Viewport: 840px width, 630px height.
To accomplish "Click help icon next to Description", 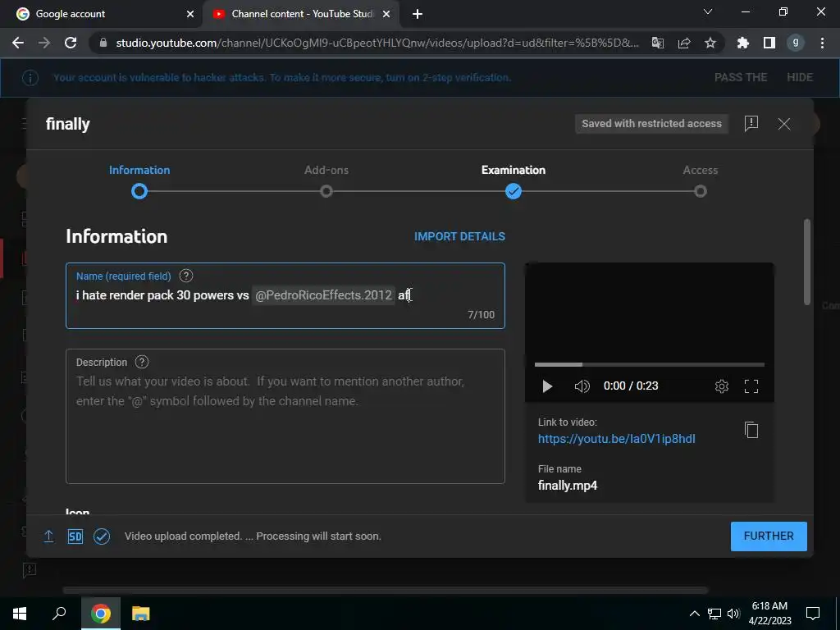I will click(x=142, y=362).
